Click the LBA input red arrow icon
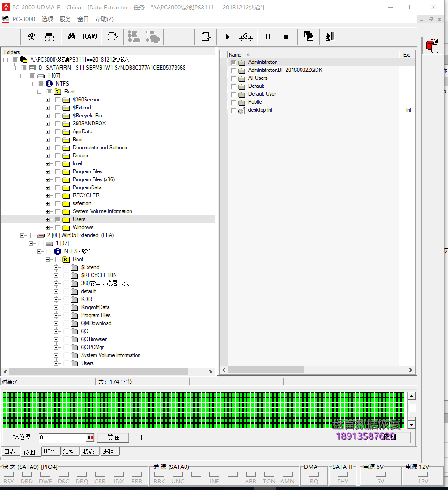 (90, 437)
